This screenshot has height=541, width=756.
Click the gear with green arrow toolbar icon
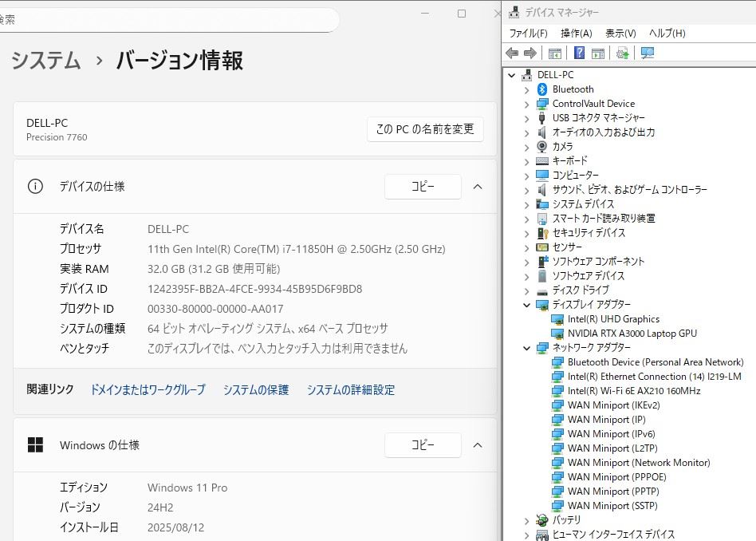(623, 53)
